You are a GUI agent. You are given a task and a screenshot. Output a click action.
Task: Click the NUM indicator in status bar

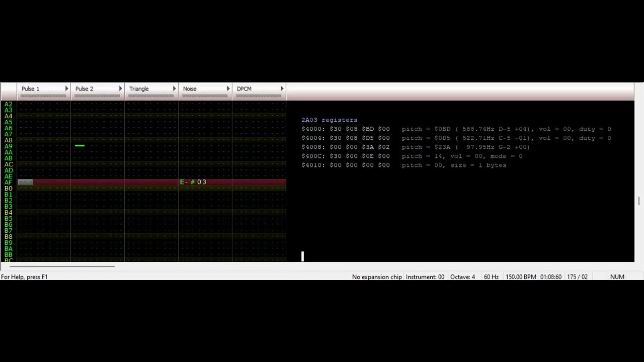pyautogui.click(x=617, y=277)
